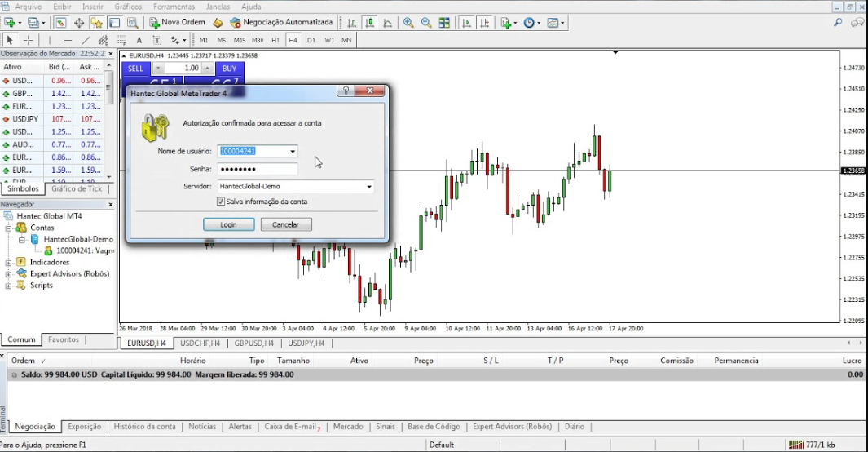This screenshot has height=452, width=868.
Task: Collapse the HantecGlobal-Demo tree node
Action: tap(21, 239)
